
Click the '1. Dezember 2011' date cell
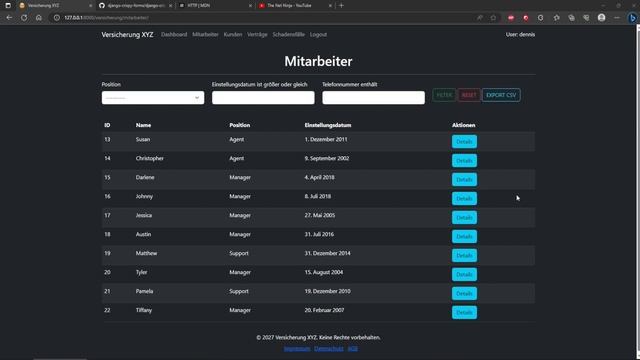pyautogui.click(x=326, y=140)
